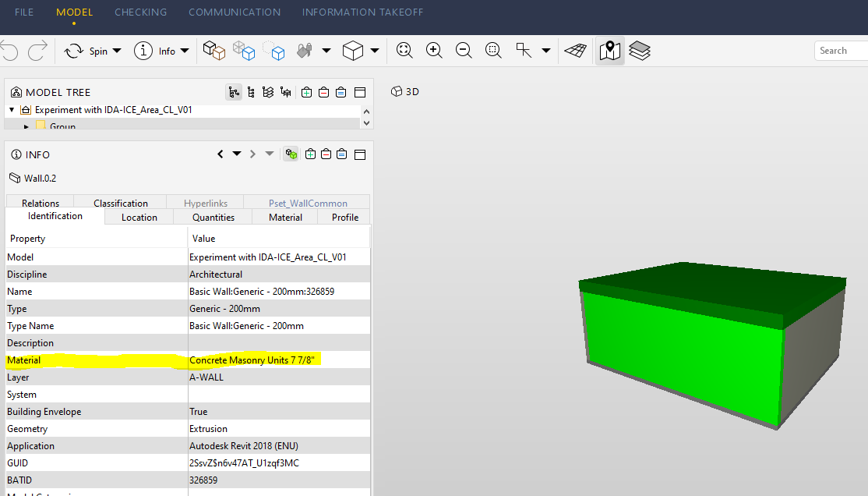Open the Quantities tab in INFO panel
The image size is (868, 496).
coord(212,217)
